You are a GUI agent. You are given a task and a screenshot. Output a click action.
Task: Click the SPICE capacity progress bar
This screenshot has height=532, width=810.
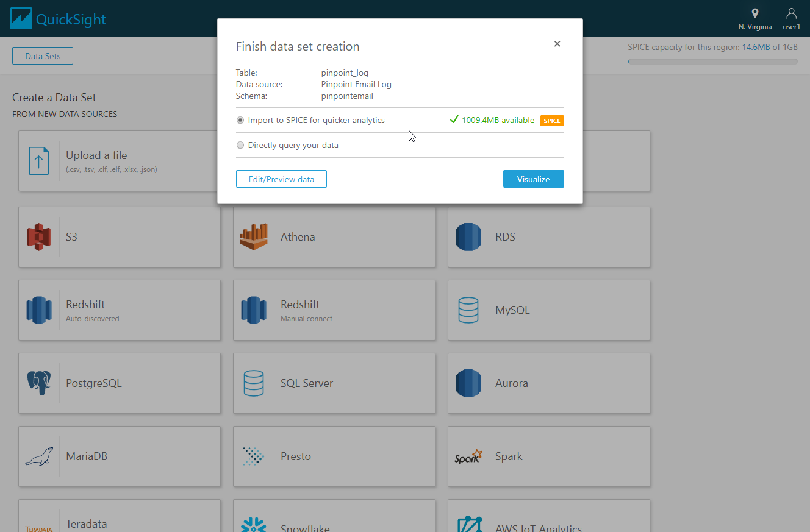[x=713, y=62]
